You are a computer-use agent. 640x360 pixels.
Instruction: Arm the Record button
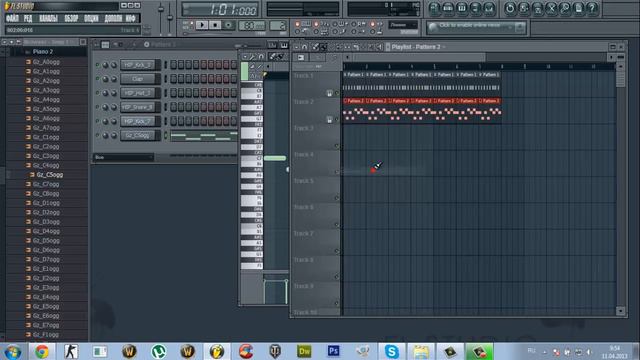228,25
